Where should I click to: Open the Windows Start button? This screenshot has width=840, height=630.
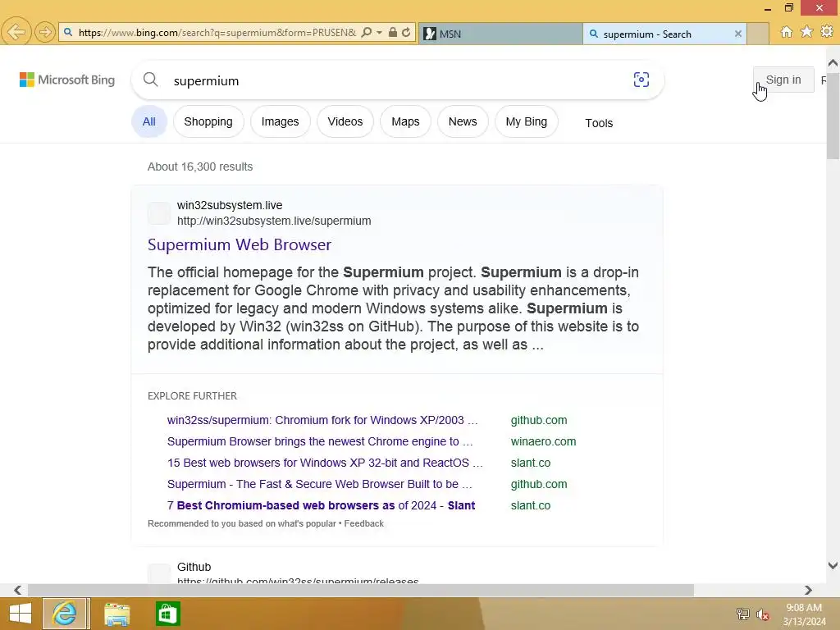21,614
